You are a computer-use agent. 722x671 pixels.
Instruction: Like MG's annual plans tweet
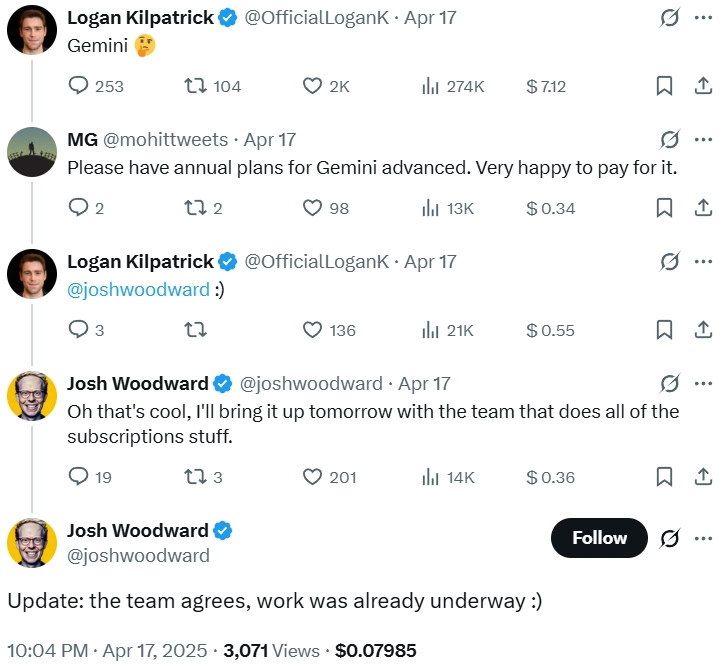click(313, 208)
